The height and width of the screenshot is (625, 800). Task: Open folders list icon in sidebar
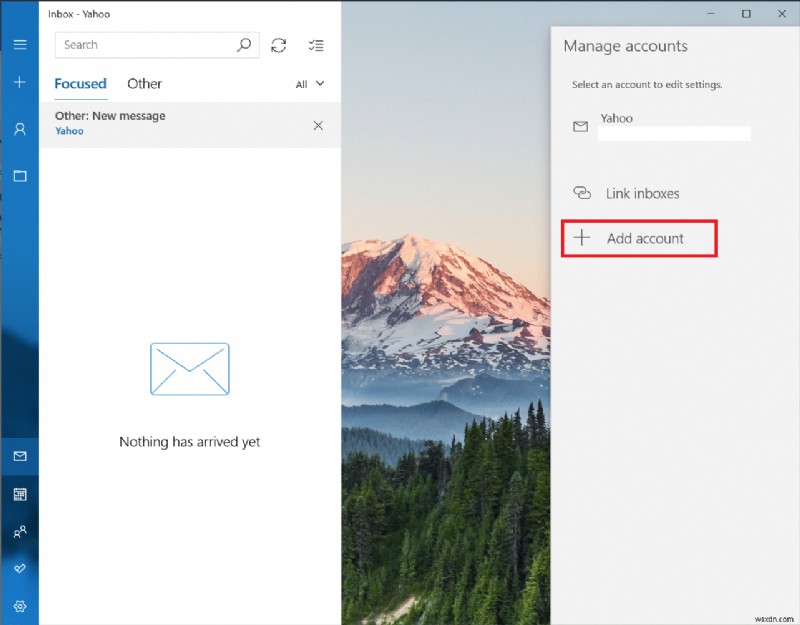(x=20, y=176)
